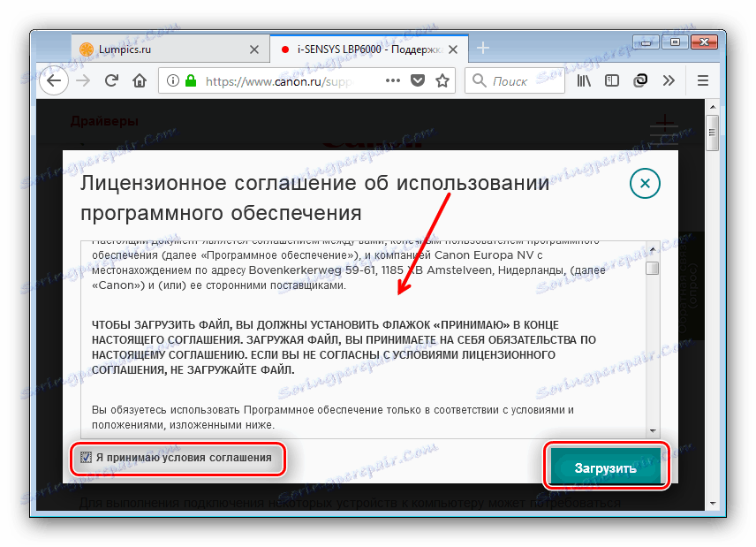756x547 pixels.
Task: Click the swirl extension icon in toolbar
Action: [639, 80]
